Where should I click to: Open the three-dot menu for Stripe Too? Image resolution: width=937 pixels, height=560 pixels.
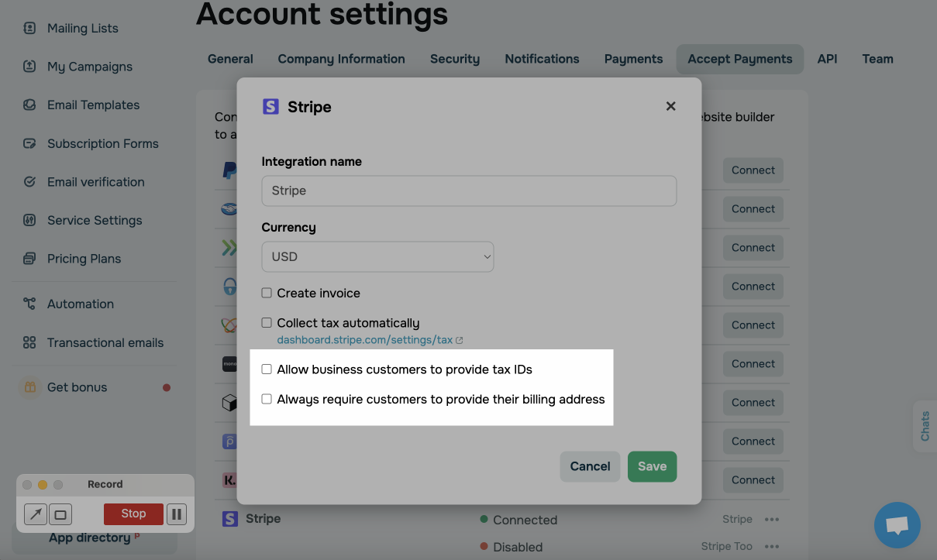click(x=771, y=546)
